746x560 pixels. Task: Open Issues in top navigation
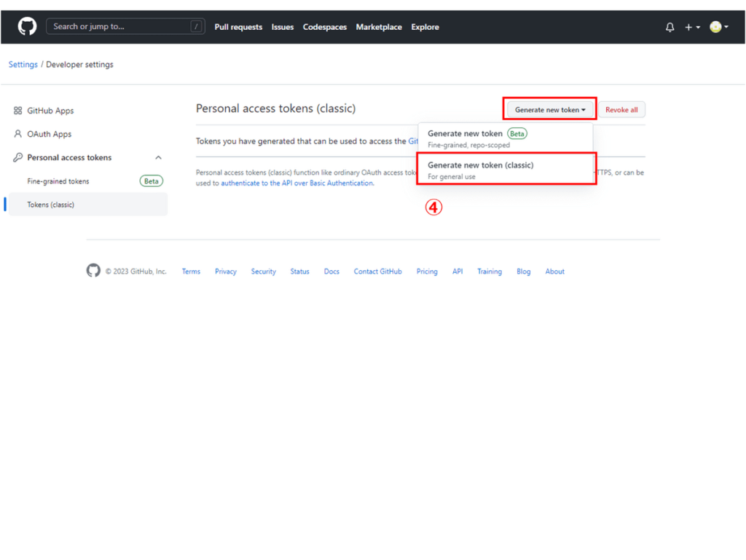pyautogui.click(x=283, y=27)
